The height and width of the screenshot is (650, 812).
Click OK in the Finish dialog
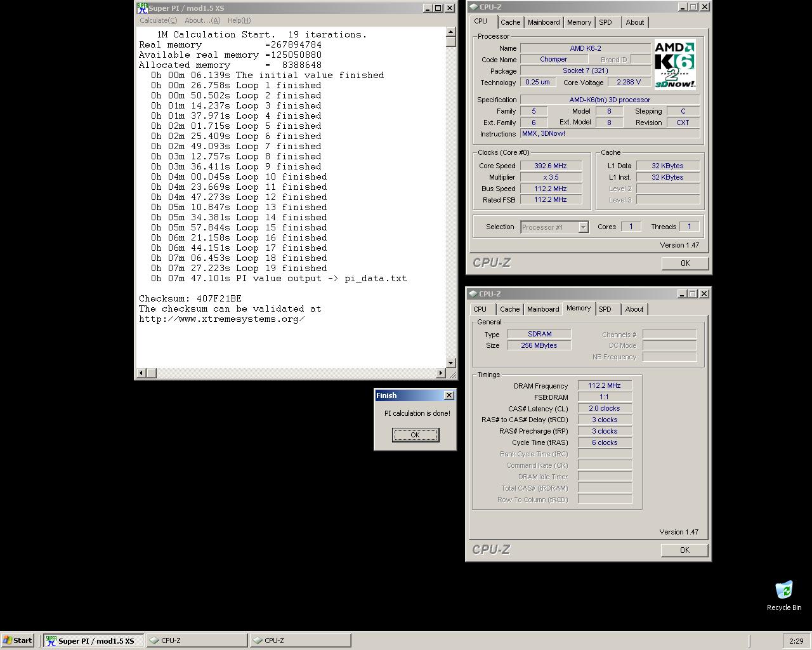click(x=416, y=435)
